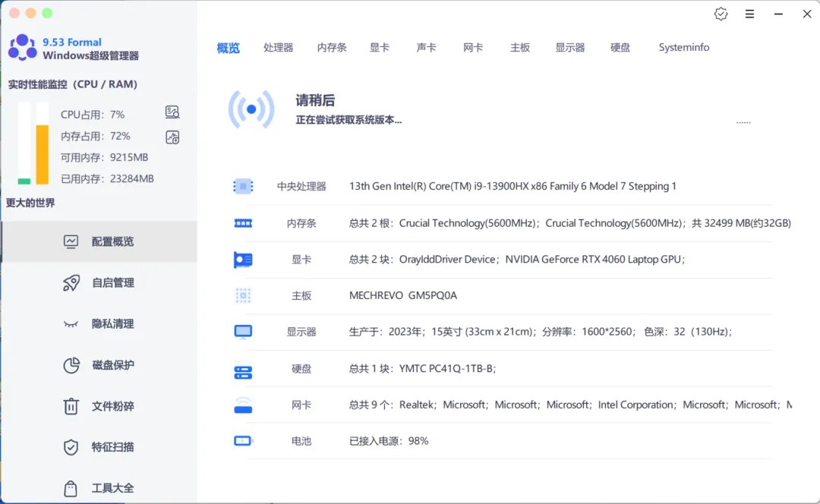Click the Crucial Technology memory details
The width and height of the screenshot is (820, 504).
[x=570, y=223]
